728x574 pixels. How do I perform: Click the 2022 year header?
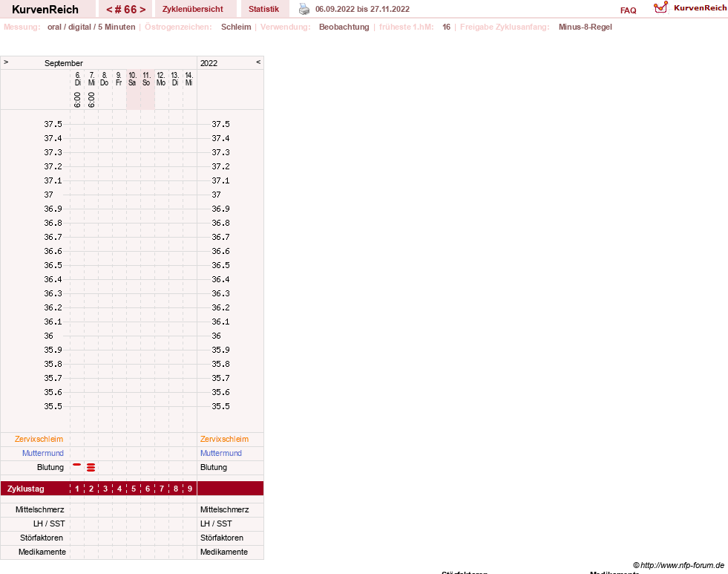click(209, 63)
